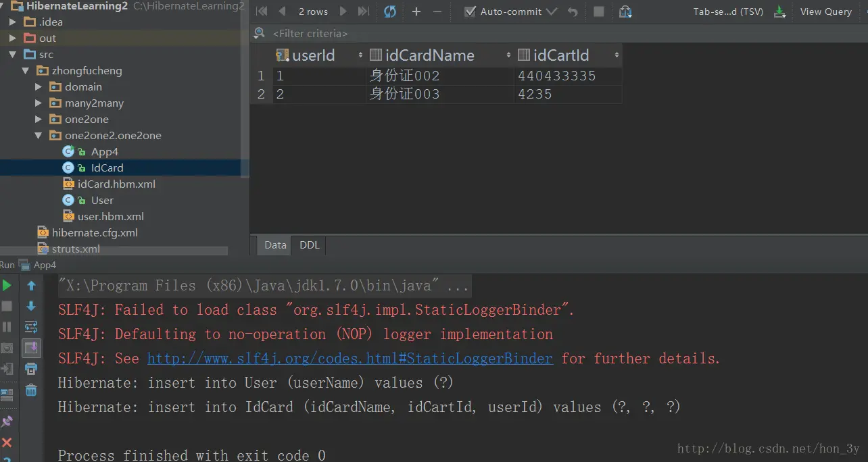
Task: Expand the out folder
Action: [14, 38]
